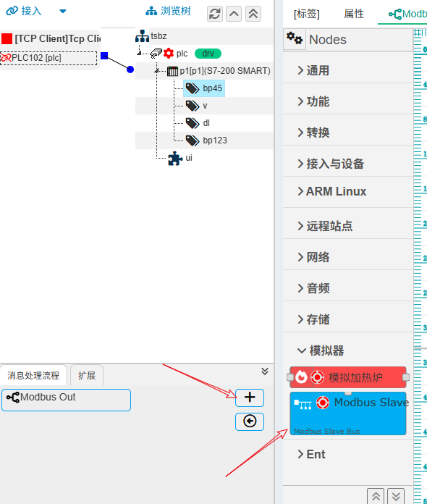The height and width of the screenshot is (504, 427).
Task: Click the single up-chevron collapse button
Action: 234,14
